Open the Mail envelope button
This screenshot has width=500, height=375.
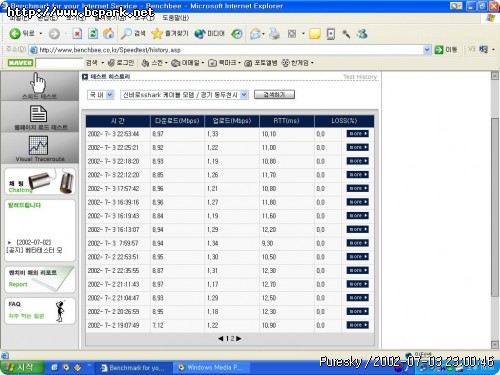(x=255, y=34)
